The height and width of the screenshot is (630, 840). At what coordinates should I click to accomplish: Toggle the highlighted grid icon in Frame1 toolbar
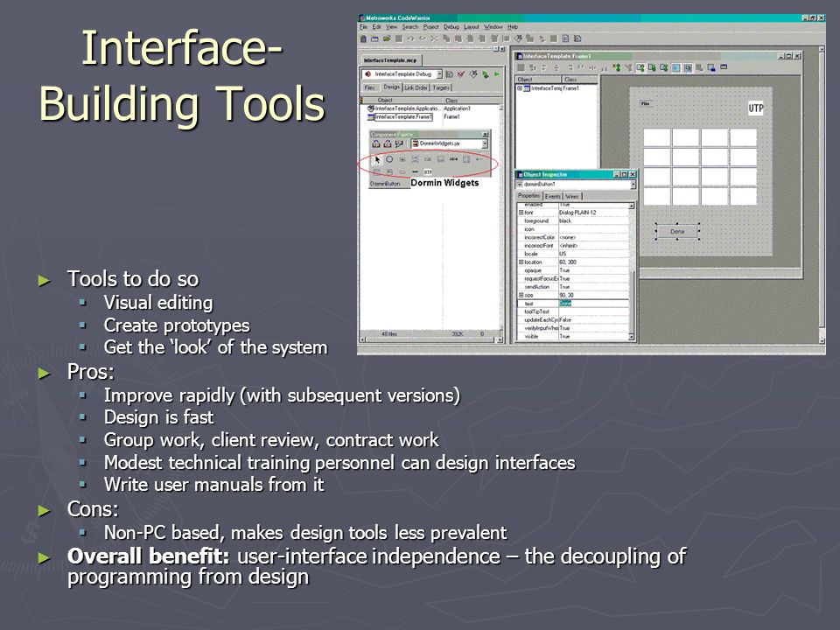(x=676, y=67)
